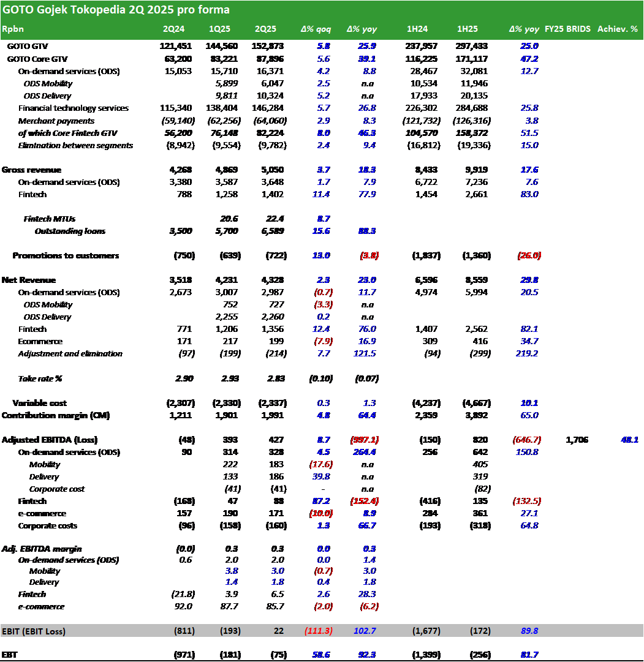
Task: Click FY25 BRIDS value 1,706
Action: [577, 440]
